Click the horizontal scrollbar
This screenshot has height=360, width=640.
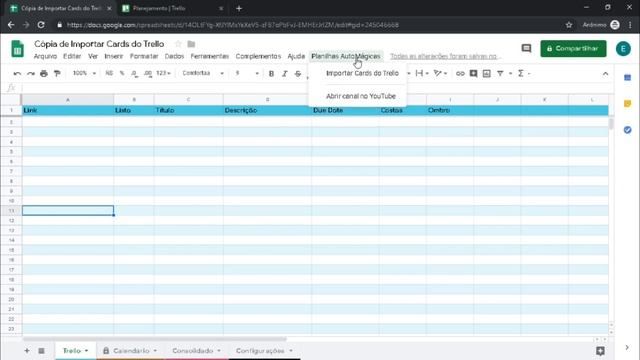155,339
